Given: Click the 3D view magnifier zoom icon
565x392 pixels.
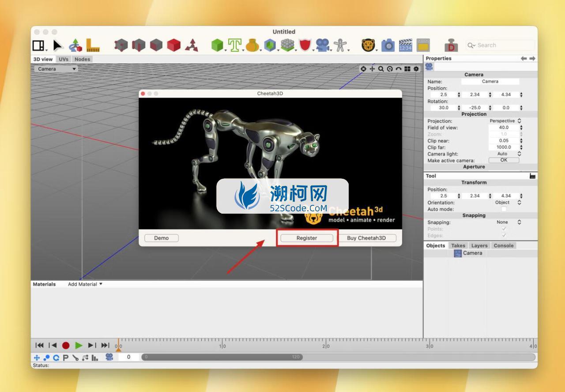Looking at the screenshot, I should (381, 69).
